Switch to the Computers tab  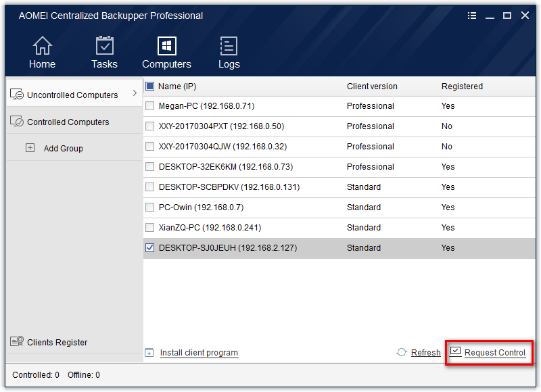tap(166, 52)
